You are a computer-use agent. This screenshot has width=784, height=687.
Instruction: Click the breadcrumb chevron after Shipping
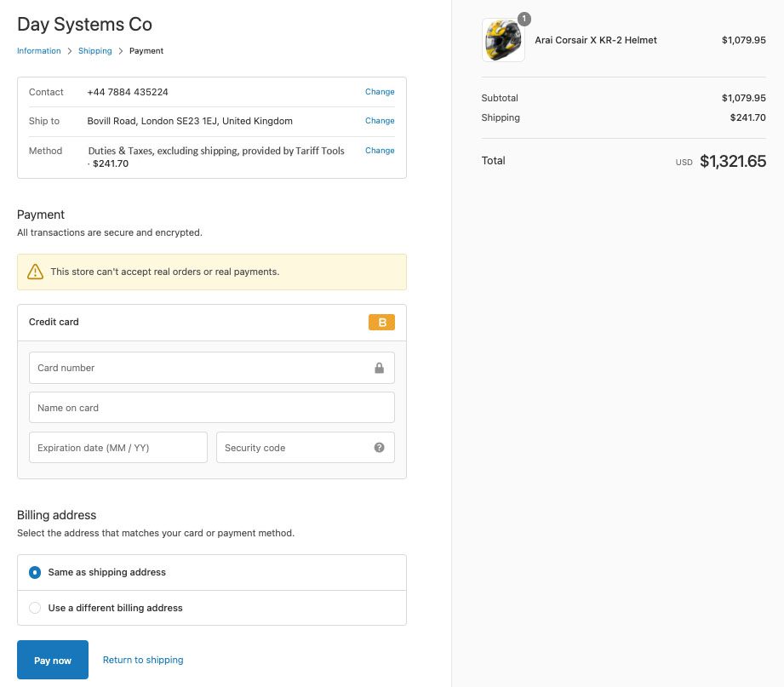coord(121,51)
